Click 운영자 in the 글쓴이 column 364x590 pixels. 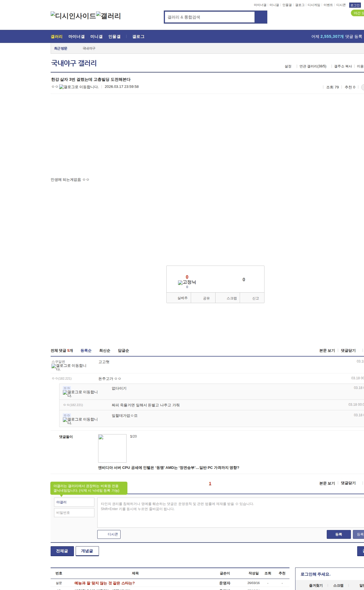(225, 583)
